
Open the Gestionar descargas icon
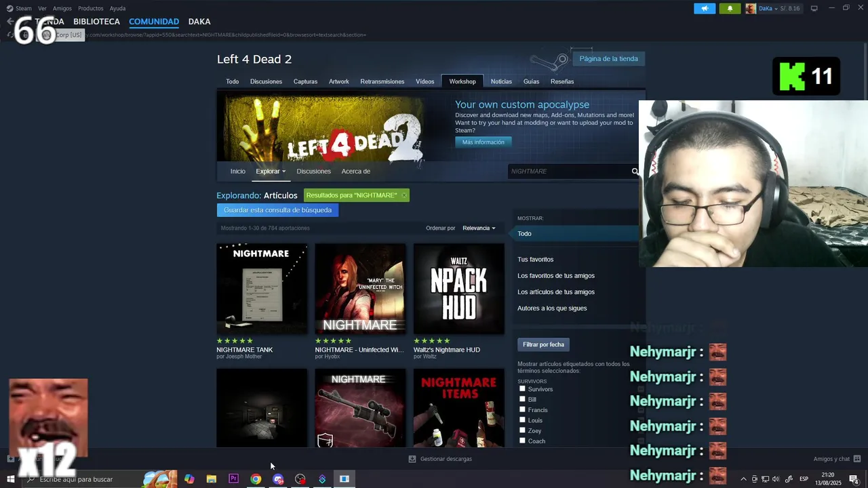click(x=412, y=459)
